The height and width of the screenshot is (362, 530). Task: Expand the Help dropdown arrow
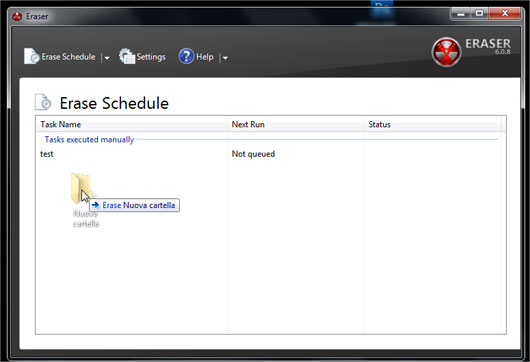point(225,58)
